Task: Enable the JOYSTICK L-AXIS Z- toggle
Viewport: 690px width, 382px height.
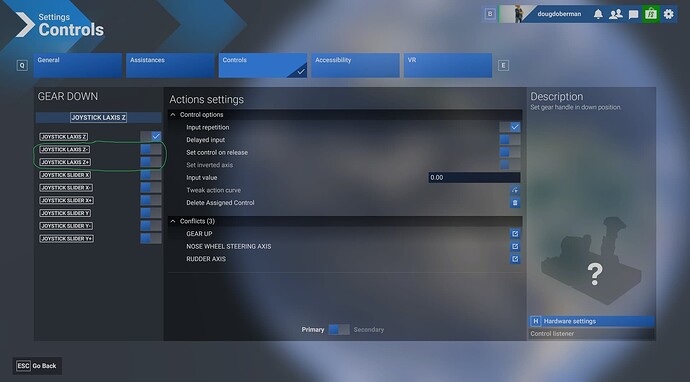Action: [x=150, y=149]
